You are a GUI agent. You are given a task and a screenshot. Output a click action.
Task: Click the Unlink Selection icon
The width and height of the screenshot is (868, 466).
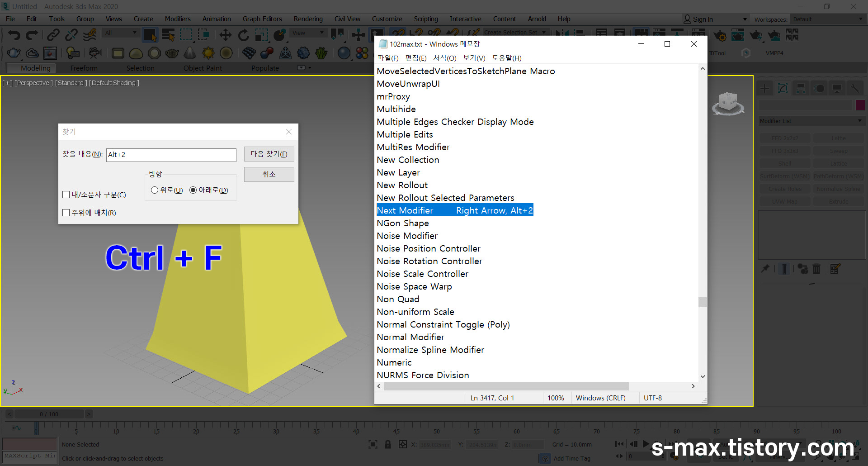[71, 35]
